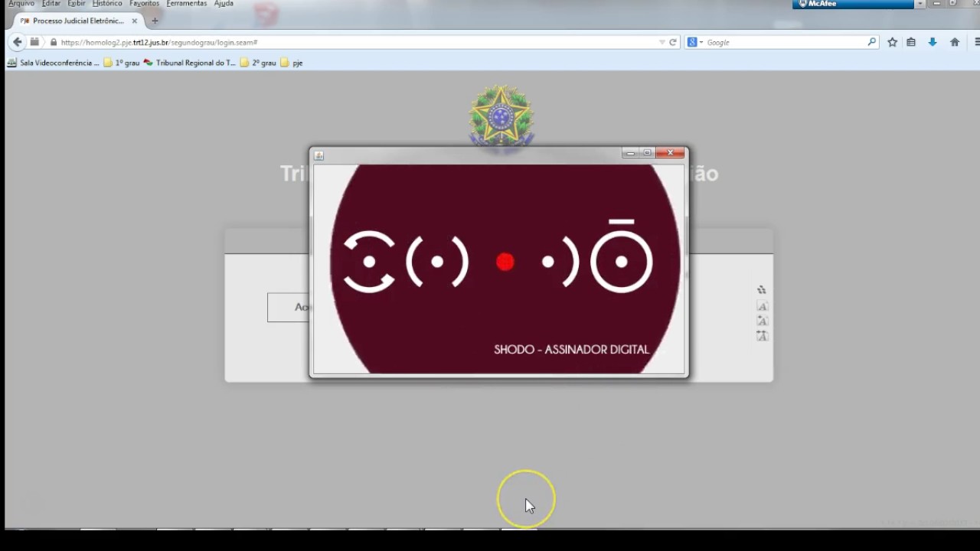980x551 pixels.
Task: Open the Editar menu
Action: (51, 4)
